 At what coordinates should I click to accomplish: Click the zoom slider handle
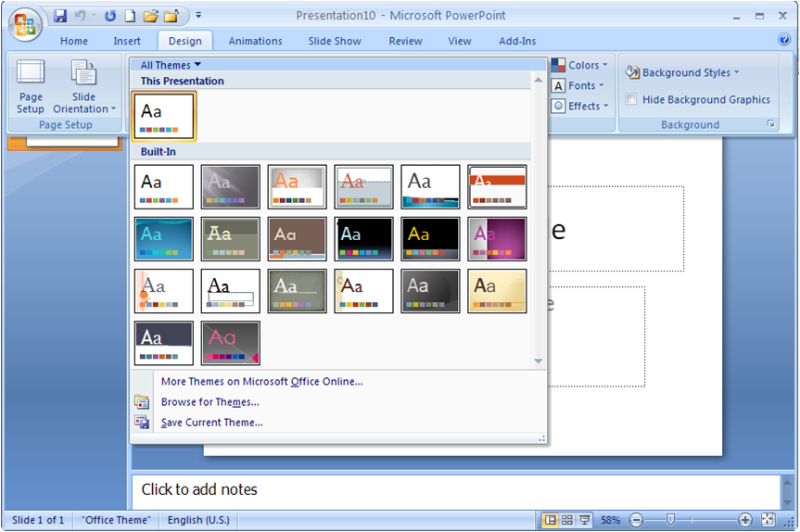670,520
